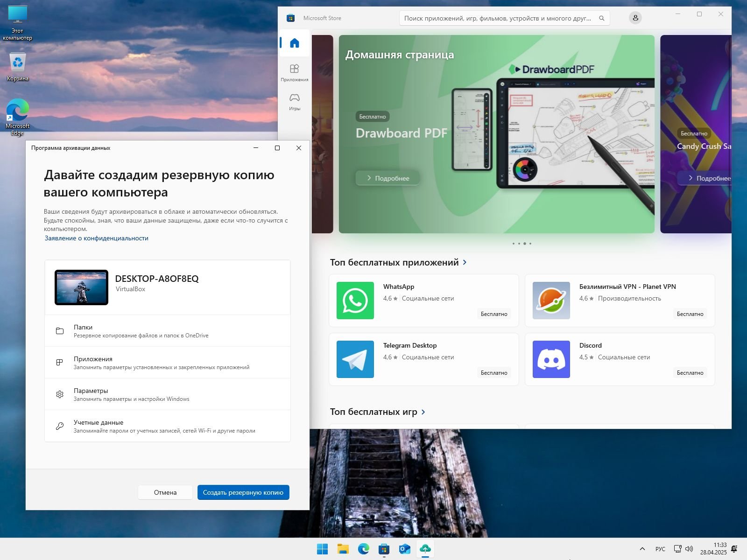This screenshot has height=560, width=747.
Task: Click the Безлимитный VPN - Planet VPN title
Action: click(x=627, y=287)
